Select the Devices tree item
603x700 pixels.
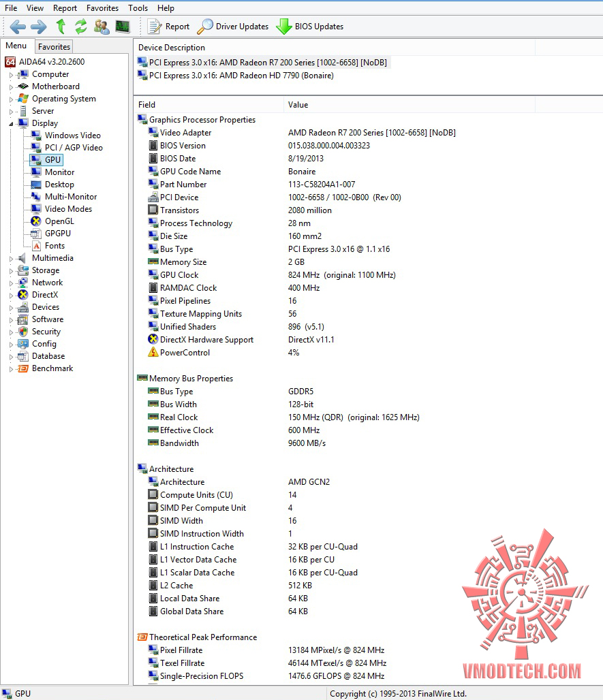coord(39,307)
